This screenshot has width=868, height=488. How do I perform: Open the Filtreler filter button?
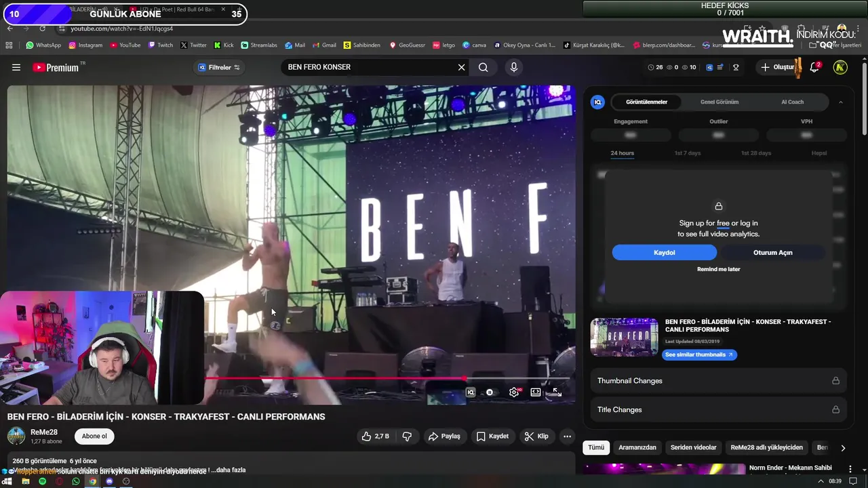tap(219, 67)
